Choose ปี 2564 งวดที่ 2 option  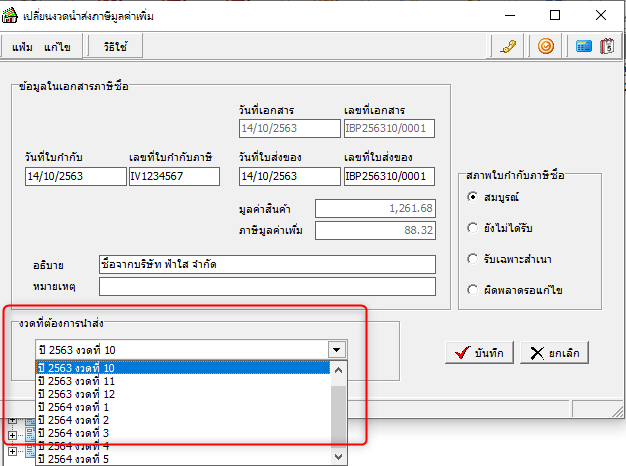tap(183, 420)
